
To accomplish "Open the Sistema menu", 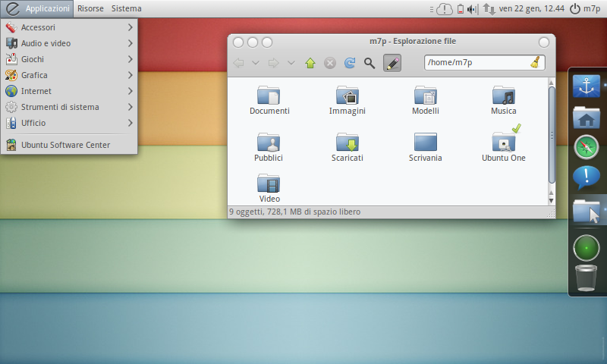I will [126, 8].
